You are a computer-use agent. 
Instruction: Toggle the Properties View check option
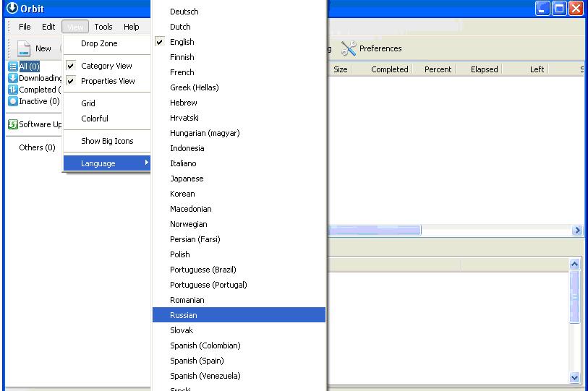[107, 81]
